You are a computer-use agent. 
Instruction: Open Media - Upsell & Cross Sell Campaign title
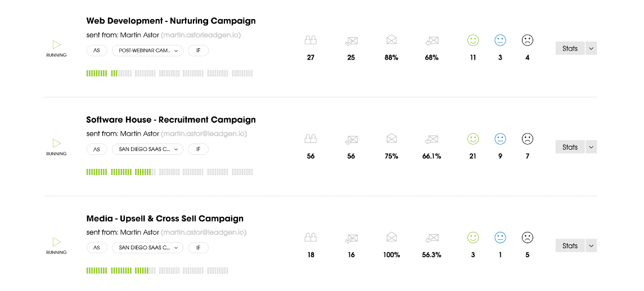[165, 218]
